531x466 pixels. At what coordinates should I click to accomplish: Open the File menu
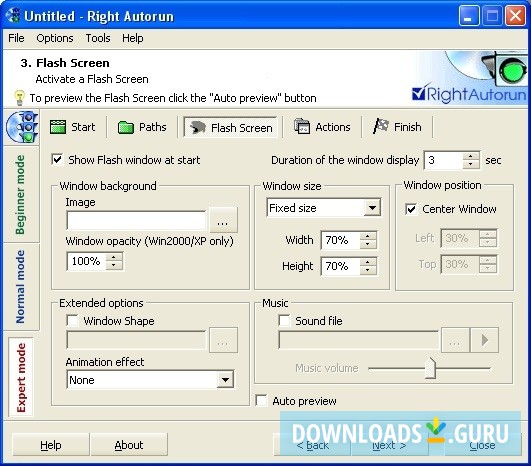16,38
